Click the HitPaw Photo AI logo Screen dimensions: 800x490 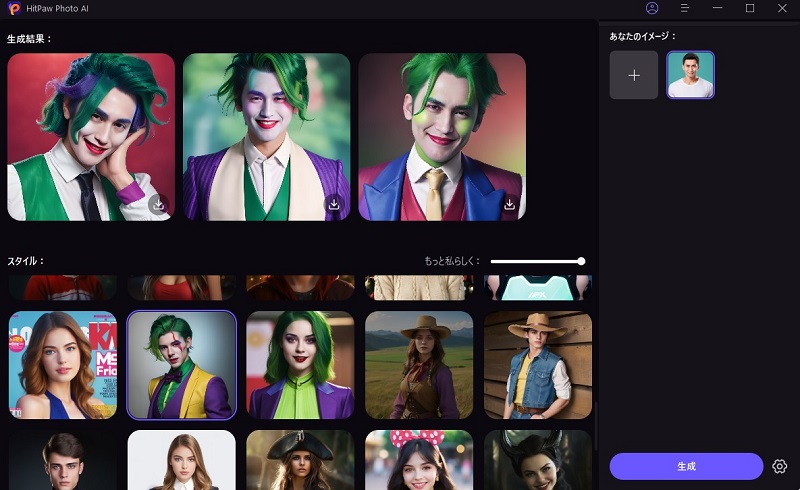tap(15, 9)
